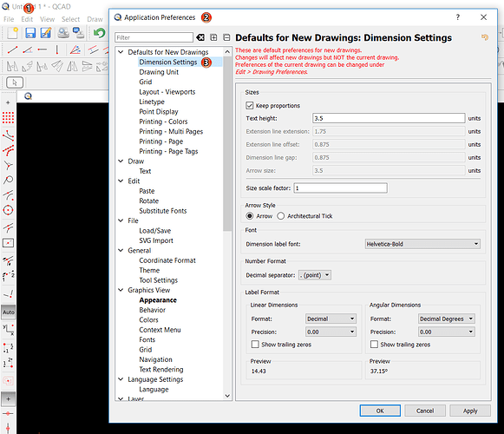Open the Dimension label font dropdown
Image resolution: width=504 pixels, height=434 pixels.
pyautogui.click(x=422, y=244)
